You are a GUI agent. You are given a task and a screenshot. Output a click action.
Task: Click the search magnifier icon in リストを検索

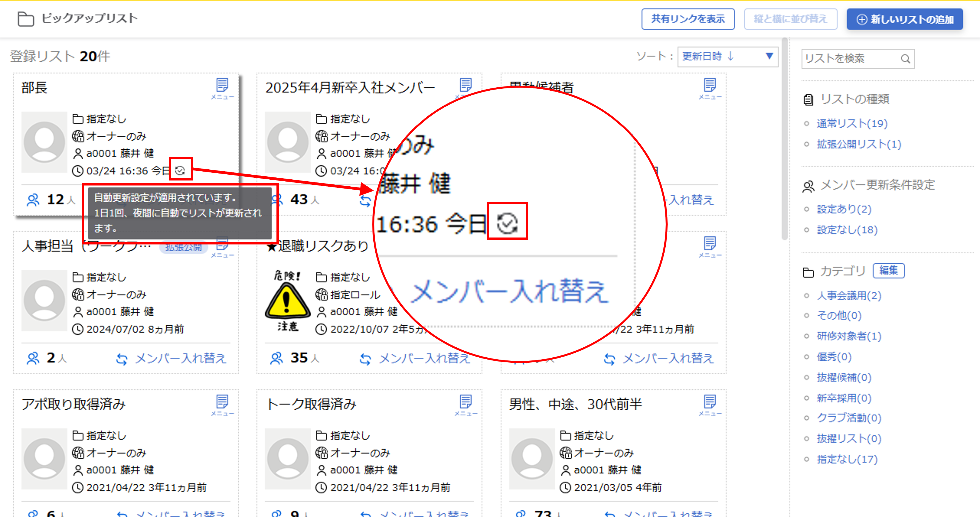pos(905,59)
